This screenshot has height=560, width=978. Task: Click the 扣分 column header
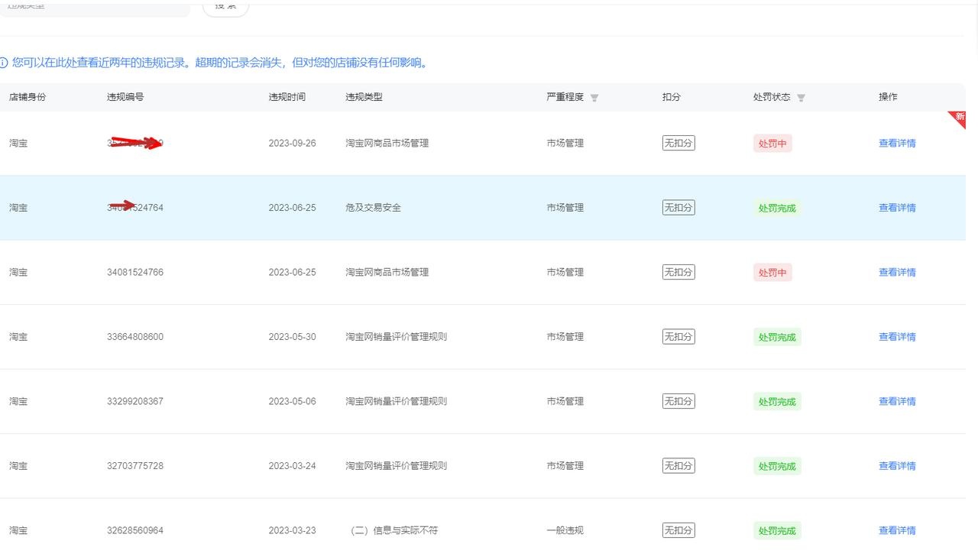coord(672,97)
